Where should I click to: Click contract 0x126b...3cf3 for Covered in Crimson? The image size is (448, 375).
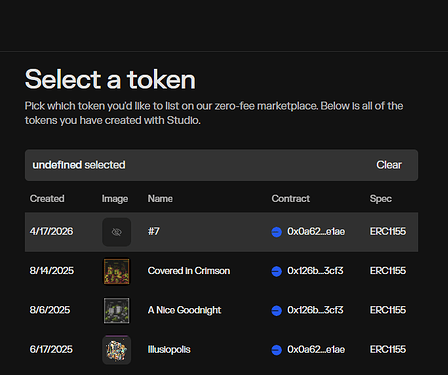tap(315, 271)
